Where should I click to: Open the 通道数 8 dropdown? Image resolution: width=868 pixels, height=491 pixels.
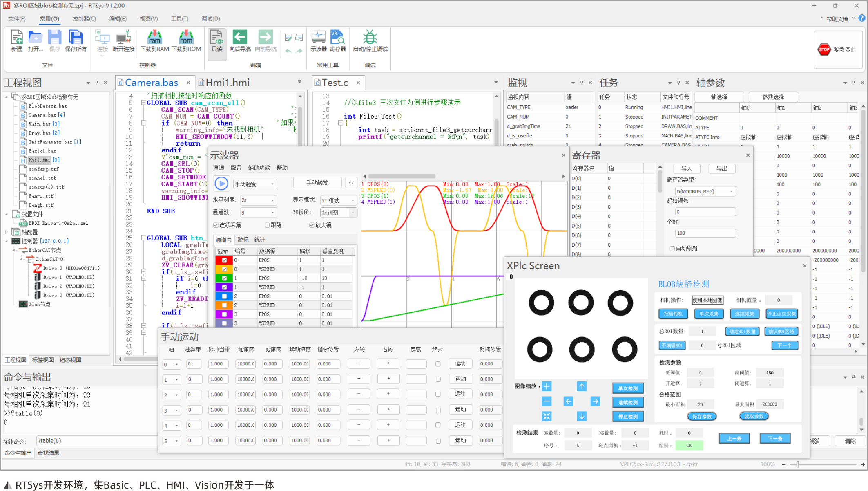(x=258, y=213)
